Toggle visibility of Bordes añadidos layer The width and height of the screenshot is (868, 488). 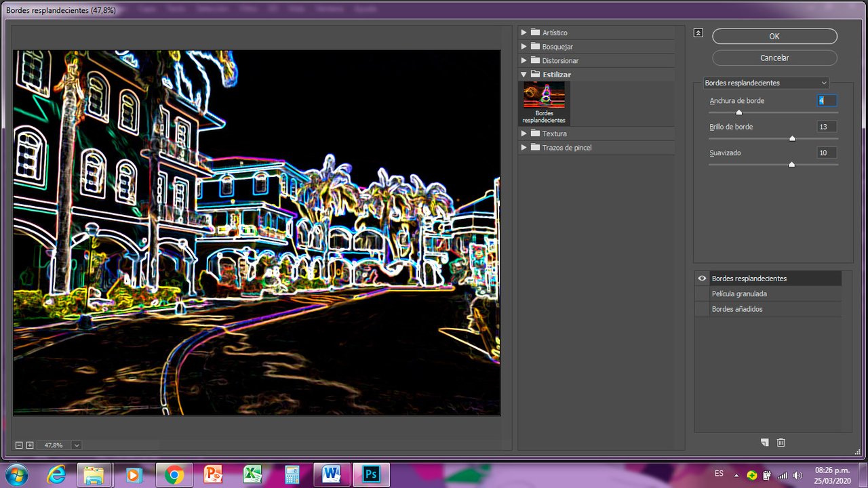[x=702, y=309]
